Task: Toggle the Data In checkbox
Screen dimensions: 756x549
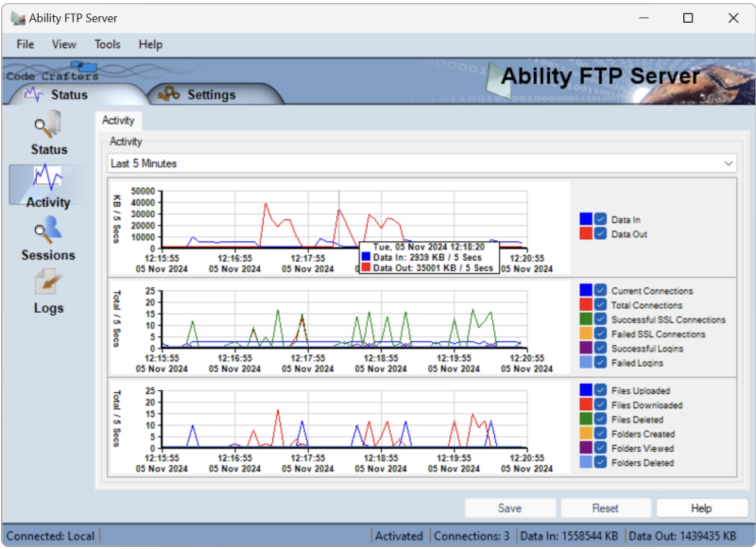Action: click(600, 219)
